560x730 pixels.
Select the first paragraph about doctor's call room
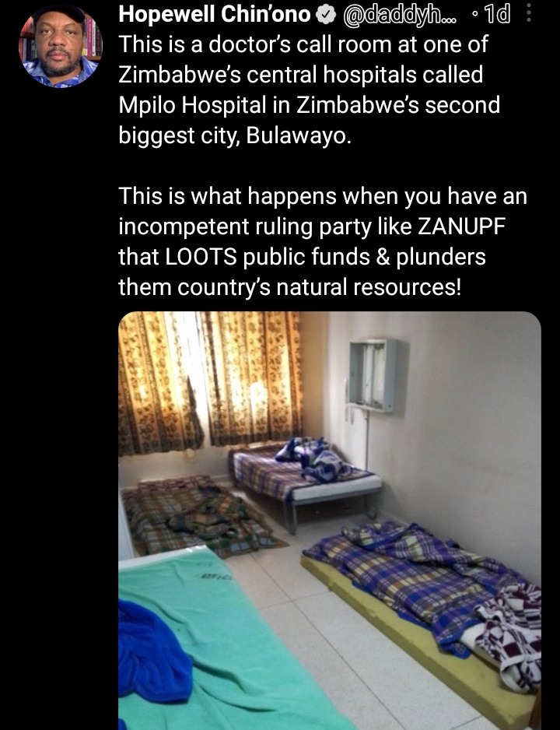(x=310, y=89)
